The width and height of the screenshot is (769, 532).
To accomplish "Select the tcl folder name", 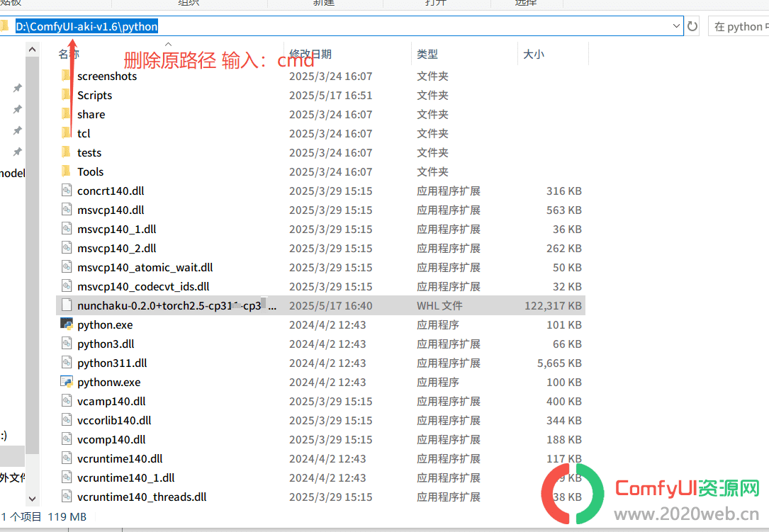I will point(84,133).
